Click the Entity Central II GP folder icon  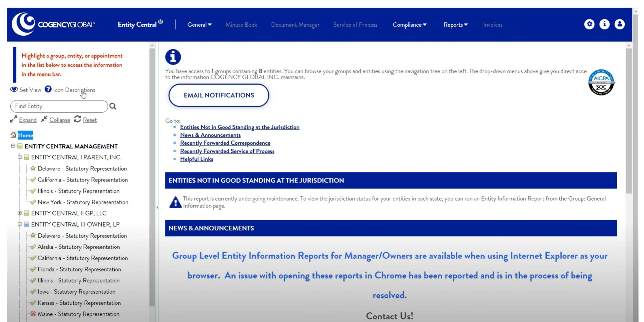pyautogui.click(x=27, y=213)
